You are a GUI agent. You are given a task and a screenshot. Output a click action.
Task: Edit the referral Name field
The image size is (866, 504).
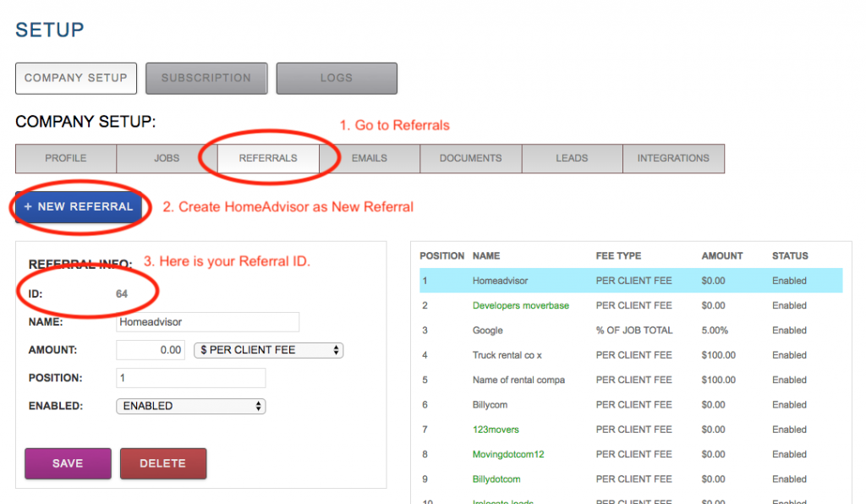[x=207, y=322]
